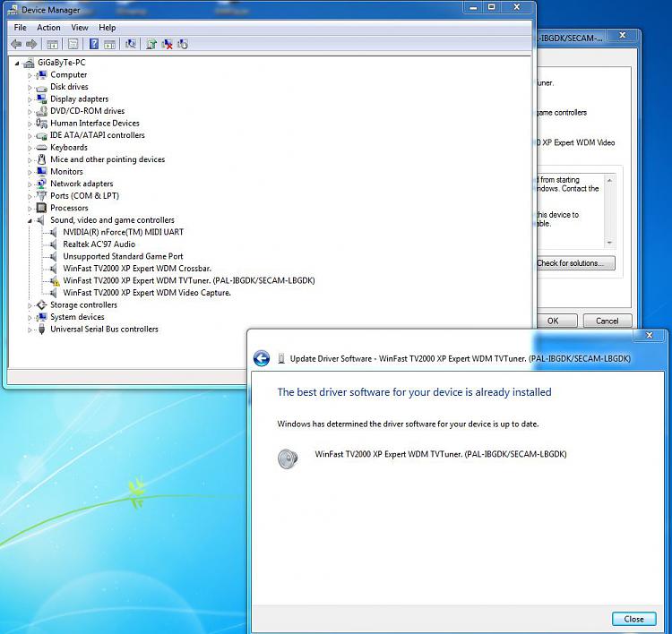Select System devices text label
This screenshot has width=672, height=634.
tap(77, 317)
